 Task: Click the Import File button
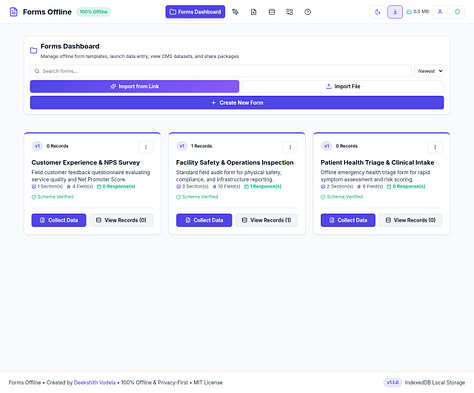(x=343, y=86)
